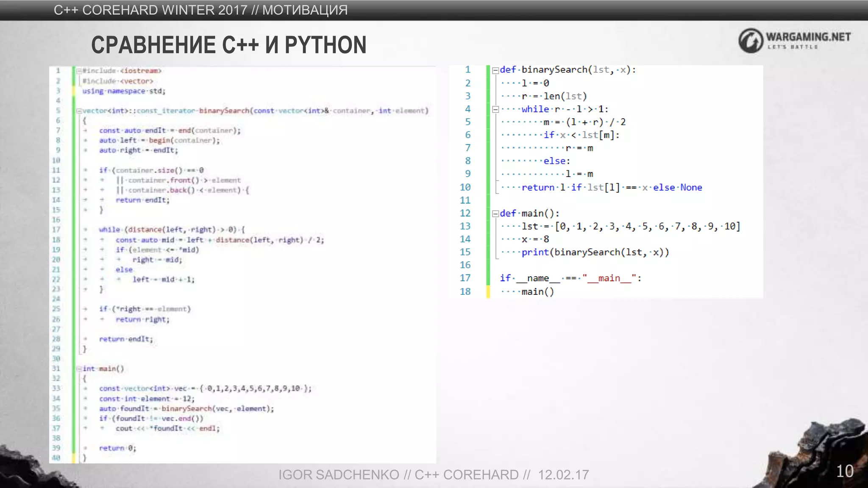868x488 pixels.
Task: Click the Python return statement with None
Action: (x=612, y=187)
